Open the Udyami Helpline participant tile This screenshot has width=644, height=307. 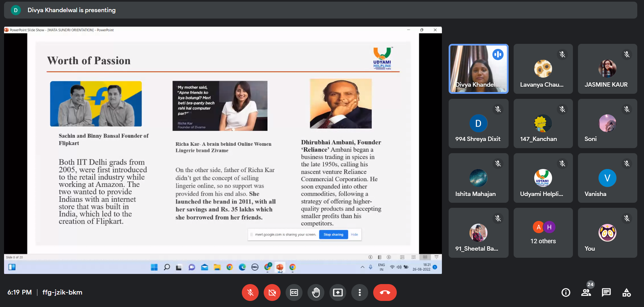pos(543,178)
